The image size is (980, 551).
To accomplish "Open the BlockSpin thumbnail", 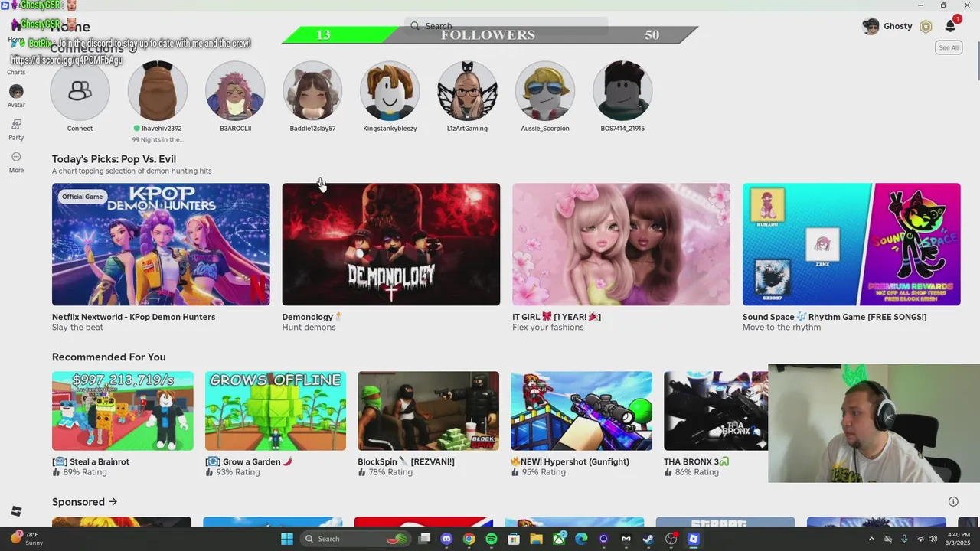I will point(428,411).
